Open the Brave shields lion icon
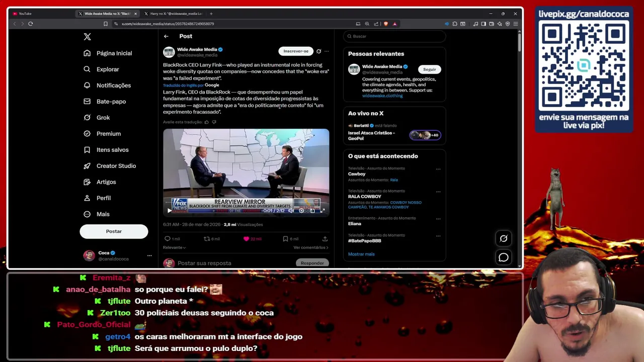 coord(386,24)
